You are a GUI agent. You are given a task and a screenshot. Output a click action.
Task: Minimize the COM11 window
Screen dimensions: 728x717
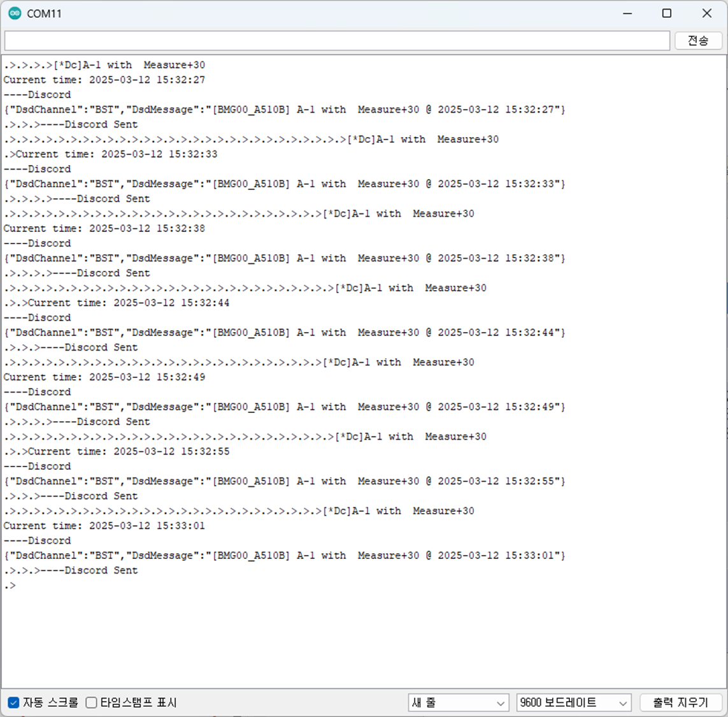tap(627, 13)
